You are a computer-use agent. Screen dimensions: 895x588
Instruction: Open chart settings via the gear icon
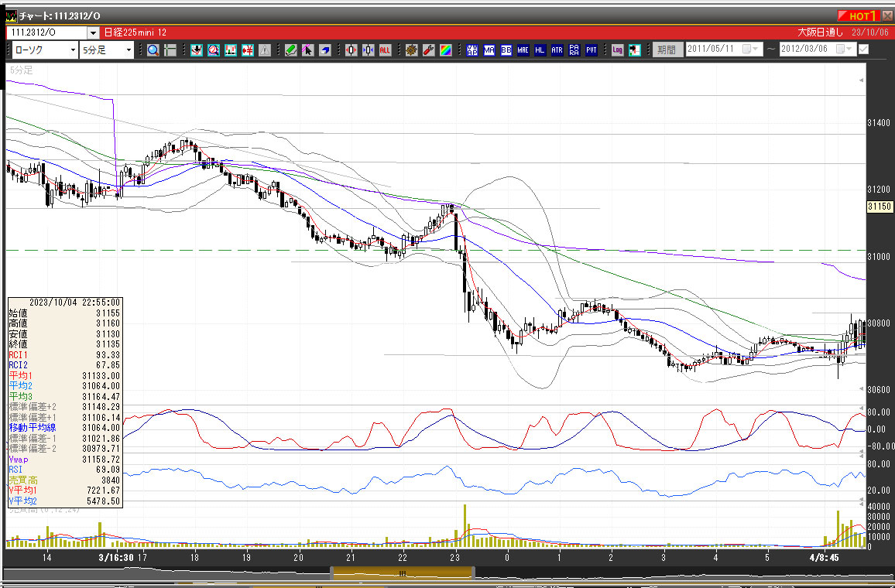[x=412, y=50]
